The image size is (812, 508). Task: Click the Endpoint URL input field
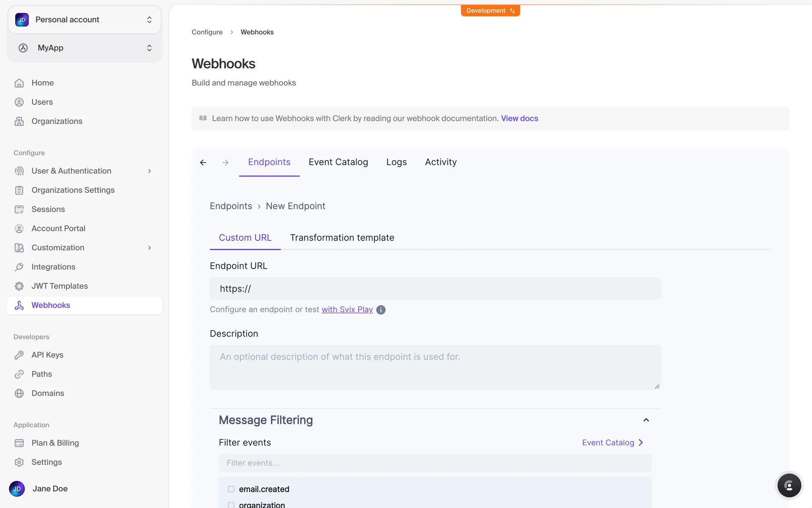[x=435, y=289]
